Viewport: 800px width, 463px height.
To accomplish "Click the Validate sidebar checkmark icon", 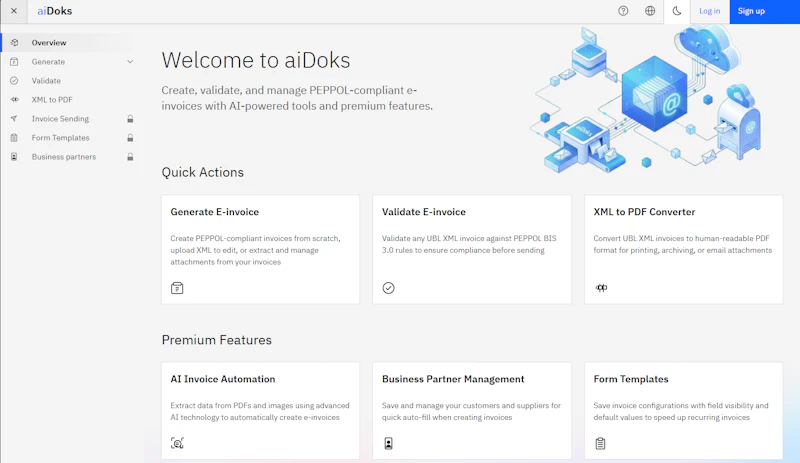I will coord(14,81).
